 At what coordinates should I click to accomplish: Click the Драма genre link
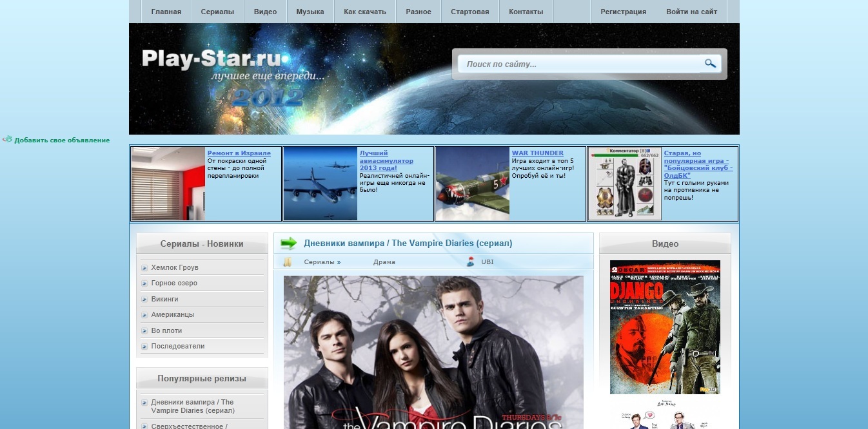(384, 262)
